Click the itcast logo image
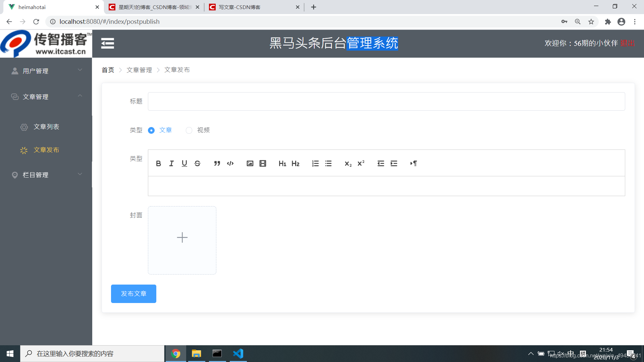This screenshot has width=644, height=362. click(x=46, y=44)
